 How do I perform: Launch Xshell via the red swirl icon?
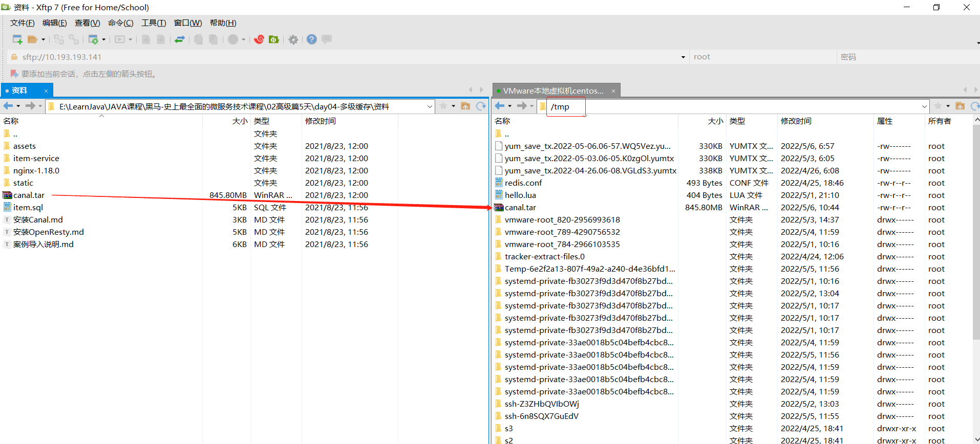(x=259, y=39)
